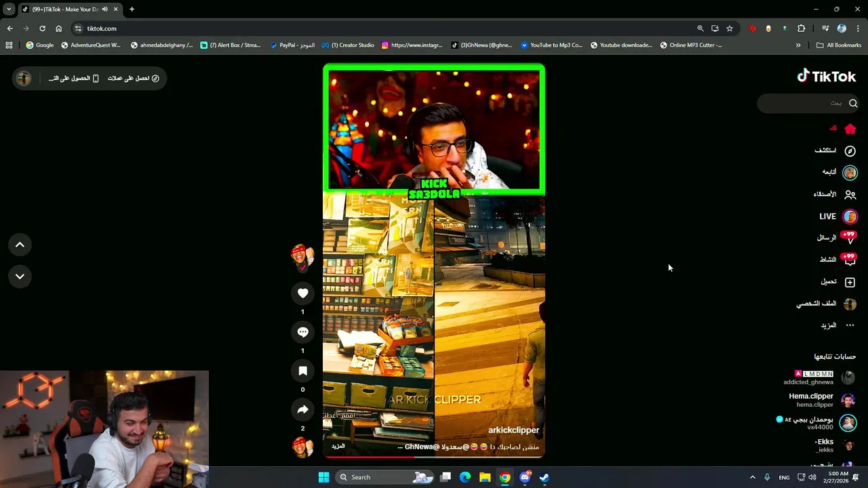Open File Explorer from the taskbar

(485, 477)
